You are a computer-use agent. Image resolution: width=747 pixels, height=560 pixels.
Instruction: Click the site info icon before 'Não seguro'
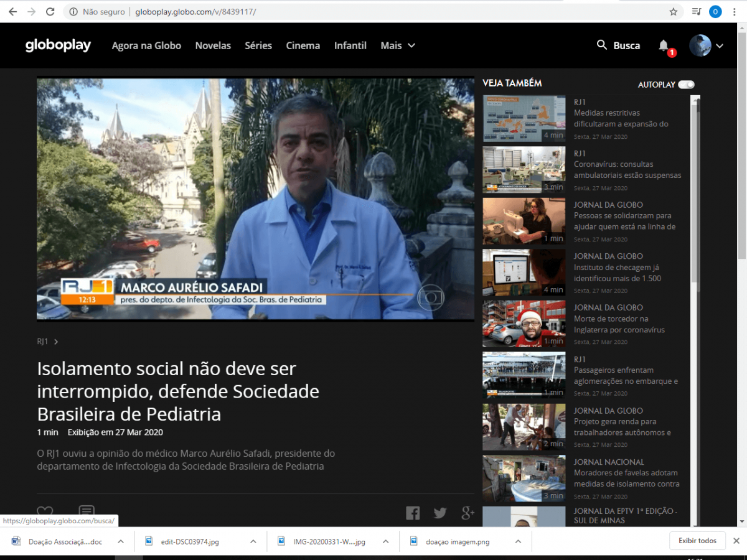coord(73,12)
